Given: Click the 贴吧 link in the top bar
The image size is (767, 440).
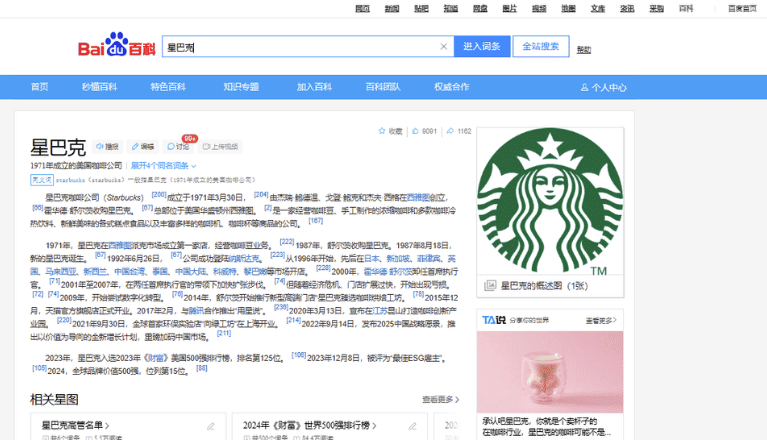Looking at the screenshot, I should click(421, 8).
